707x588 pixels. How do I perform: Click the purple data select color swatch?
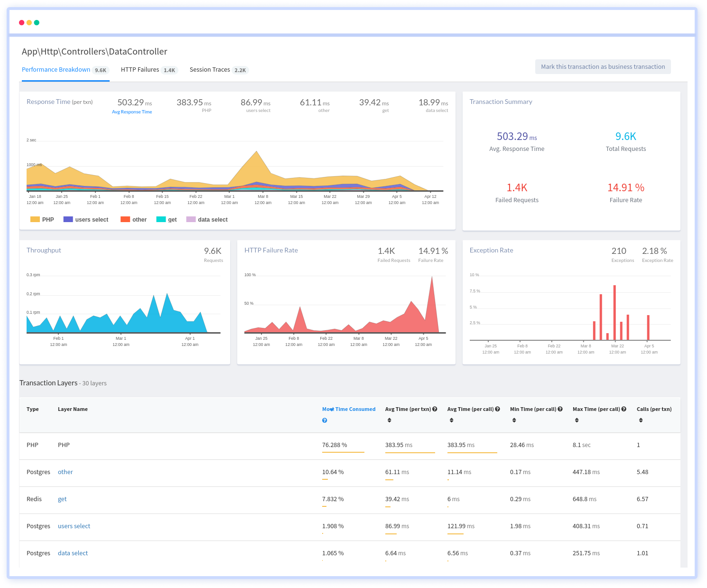[191, 219]
